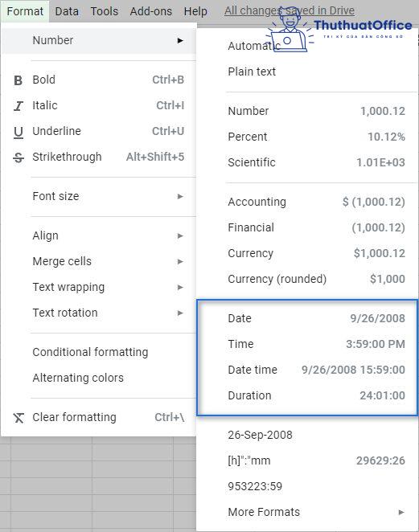The image size is (419, 532).
Task: Expand the Align submenu arrow
Action: point(180,235)
